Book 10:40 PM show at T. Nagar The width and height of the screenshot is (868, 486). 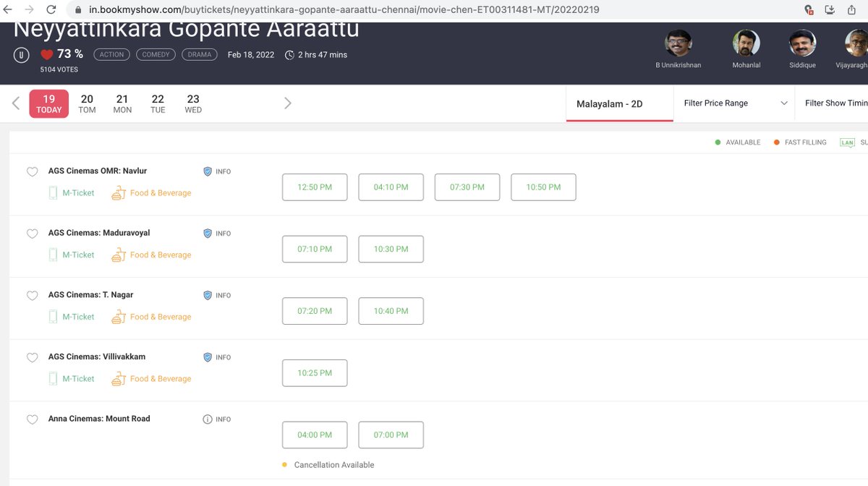click(391, 311)
